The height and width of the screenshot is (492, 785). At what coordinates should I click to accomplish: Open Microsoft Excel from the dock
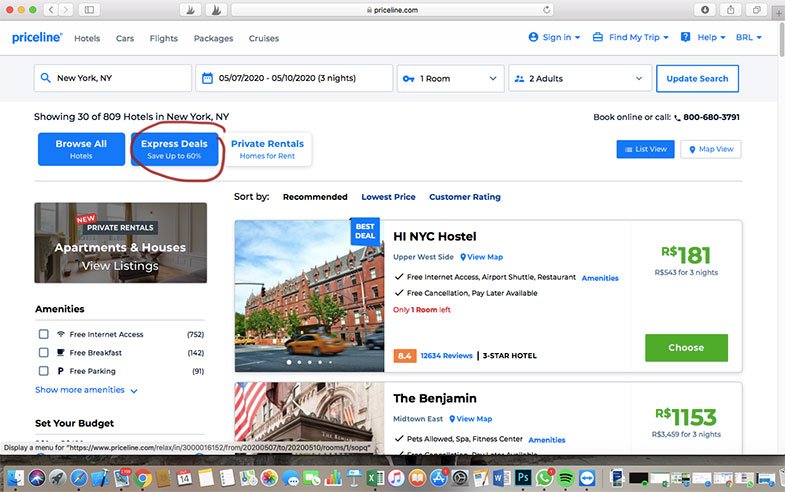pos(375,478)
